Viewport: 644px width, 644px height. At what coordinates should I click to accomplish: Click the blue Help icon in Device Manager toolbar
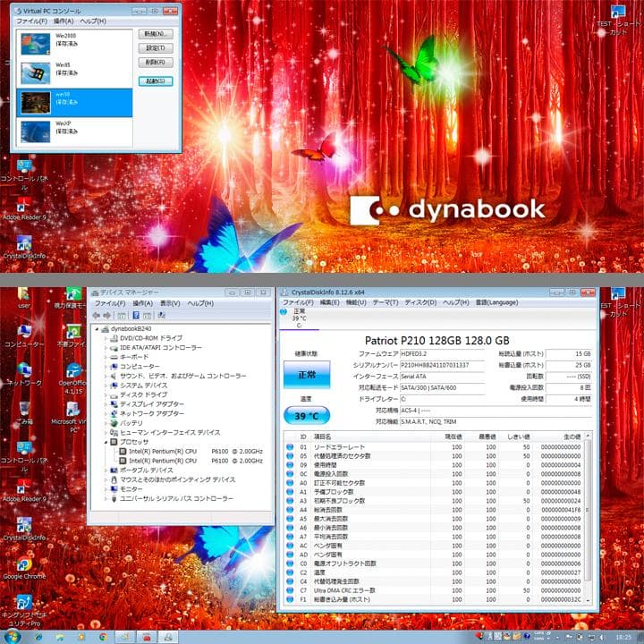tap(136, 316)
